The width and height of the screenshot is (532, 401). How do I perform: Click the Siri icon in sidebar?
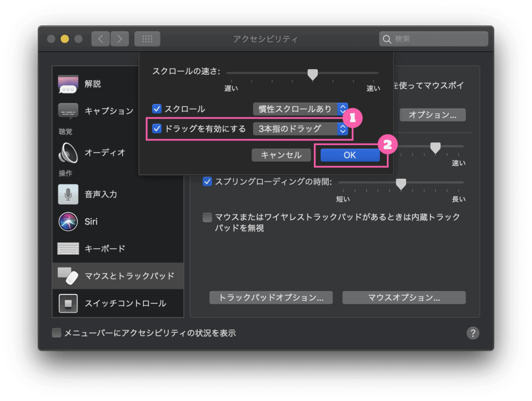(68, 221)
